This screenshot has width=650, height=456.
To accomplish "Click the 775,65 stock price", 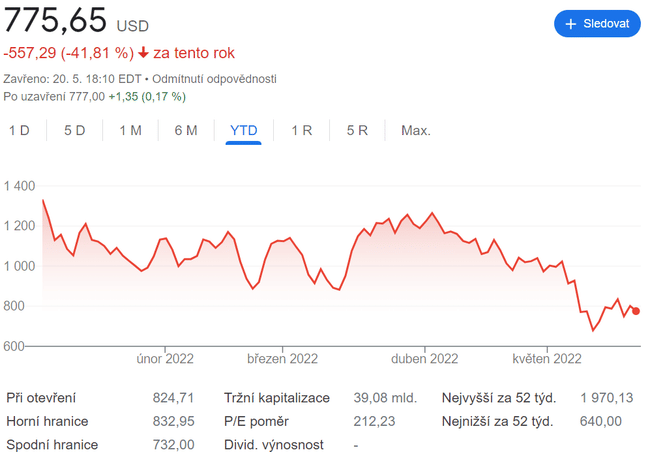I will pos(55,20).
